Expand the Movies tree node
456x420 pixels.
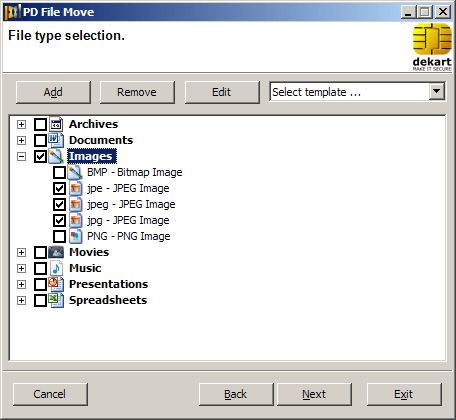pyautogui.click(x=21, y=252)
